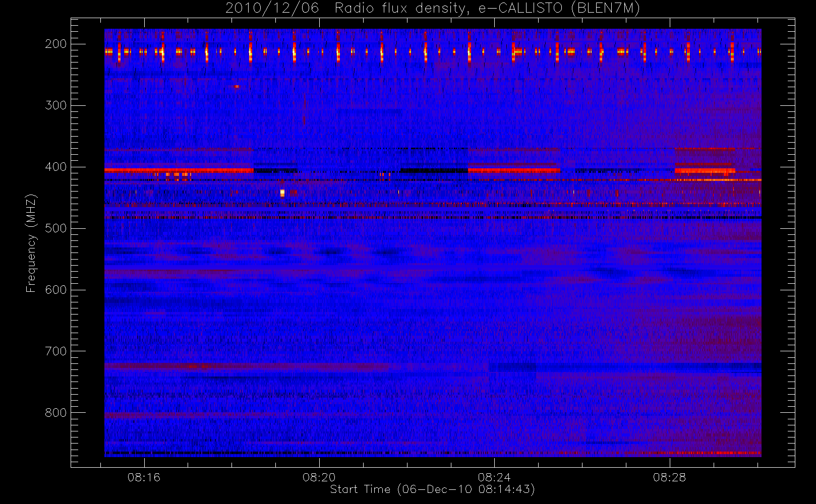Select the 200 frequency tick label
The width and height of the screenshot is (816, 504).
click(x=55, y=44)
